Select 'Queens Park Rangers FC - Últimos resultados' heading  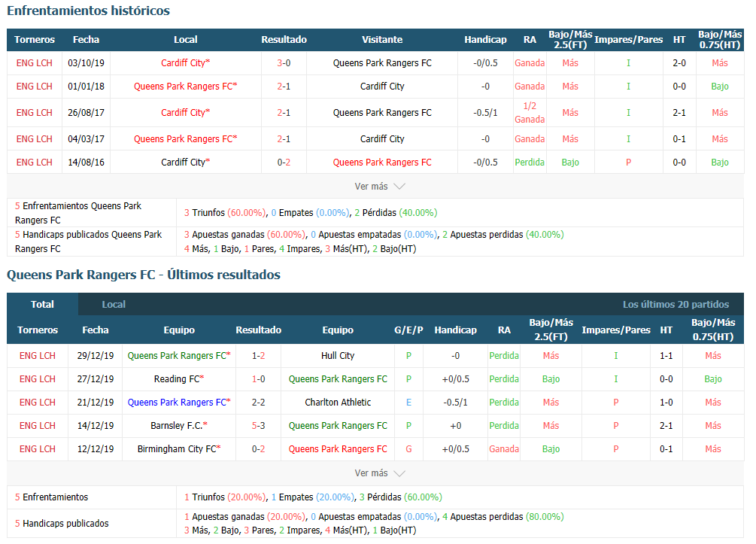click(x=144, y=275)
